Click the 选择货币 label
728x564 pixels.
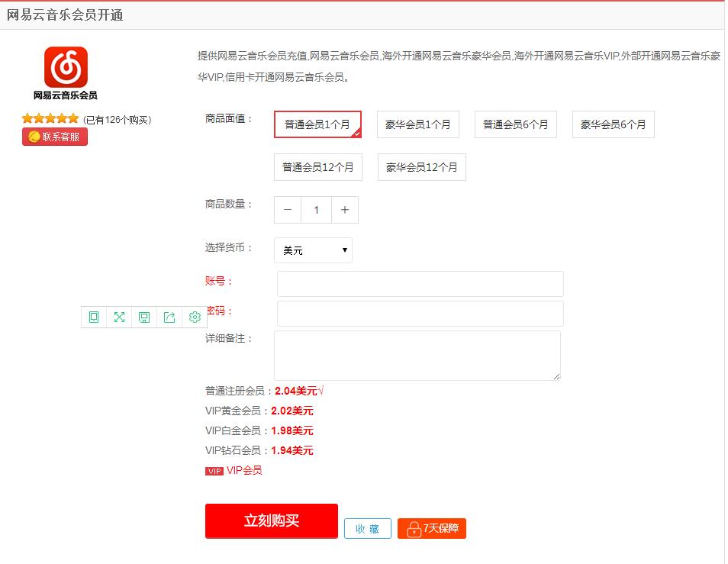click(x=228, y=247)
